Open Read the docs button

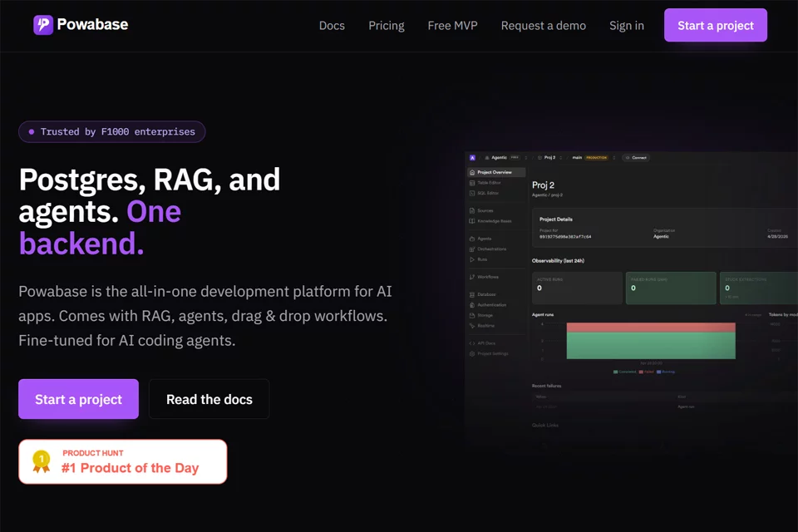click(209, 399)
